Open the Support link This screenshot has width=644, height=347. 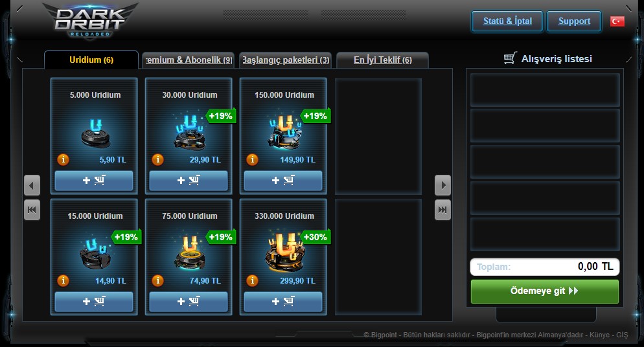click(574, 21)
